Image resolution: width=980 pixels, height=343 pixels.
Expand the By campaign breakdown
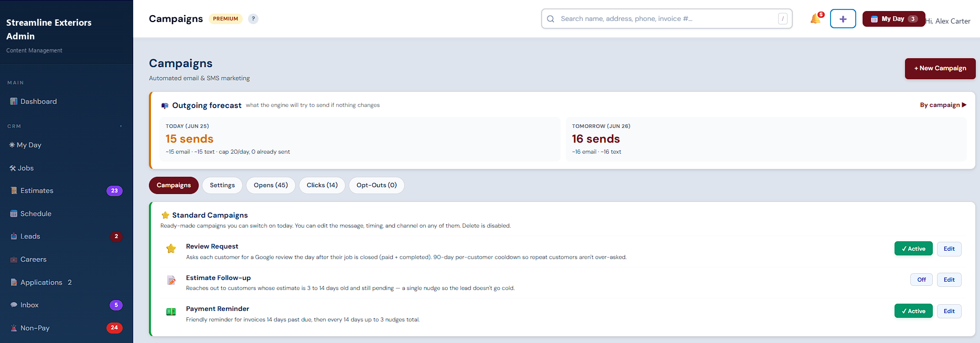943,105
